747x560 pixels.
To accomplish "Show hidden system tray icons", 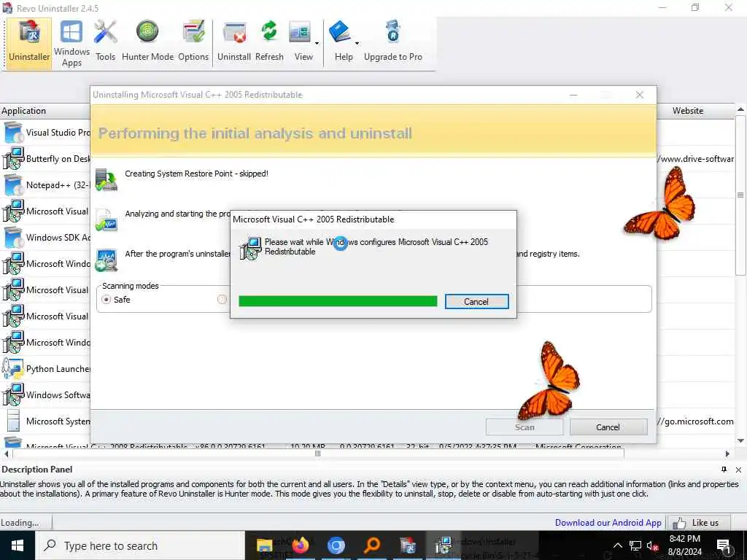I will 617,545.
